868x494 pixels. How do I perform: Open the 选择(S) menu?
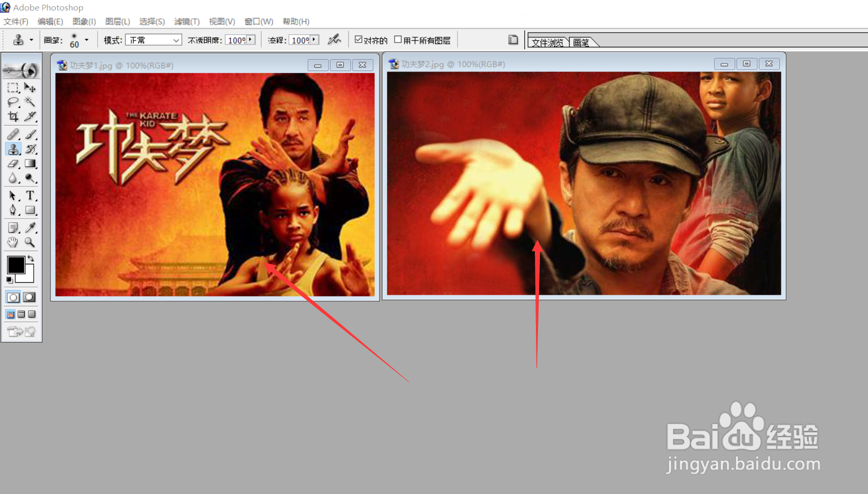pyautogui.click(x=152, y=22)
